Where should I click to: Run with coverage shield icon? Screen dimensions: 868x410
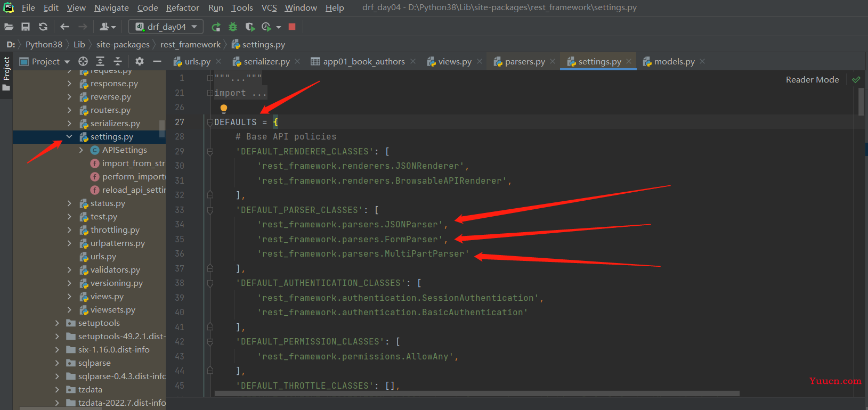(x=250, y=27)
